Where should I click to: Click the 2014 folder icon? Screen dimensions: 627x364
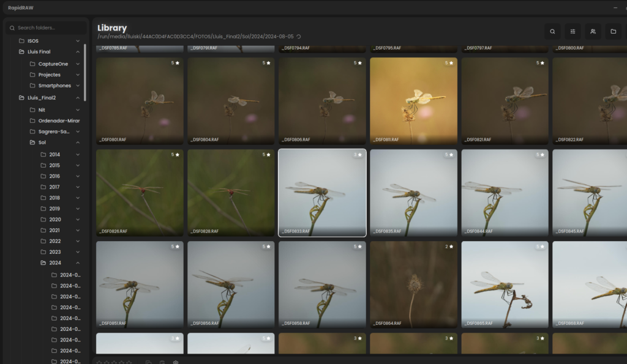point(43,155)
